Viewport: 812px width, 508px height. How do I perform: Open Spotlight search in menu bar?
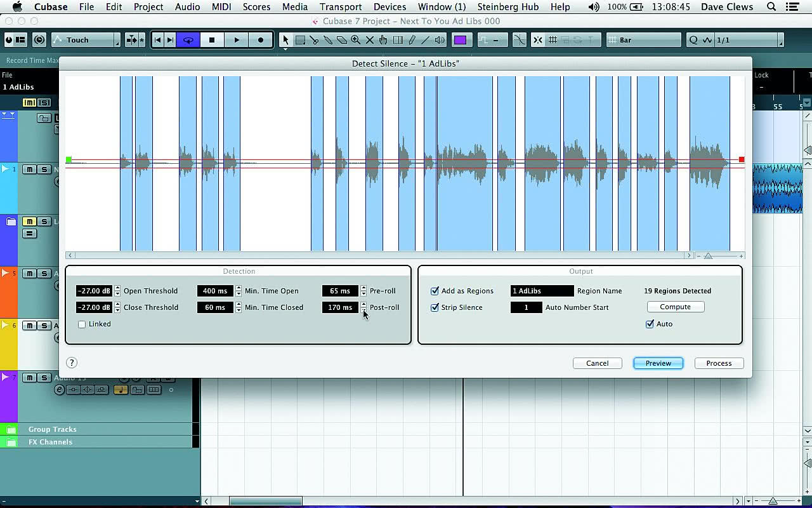click(x=771, y=7)
